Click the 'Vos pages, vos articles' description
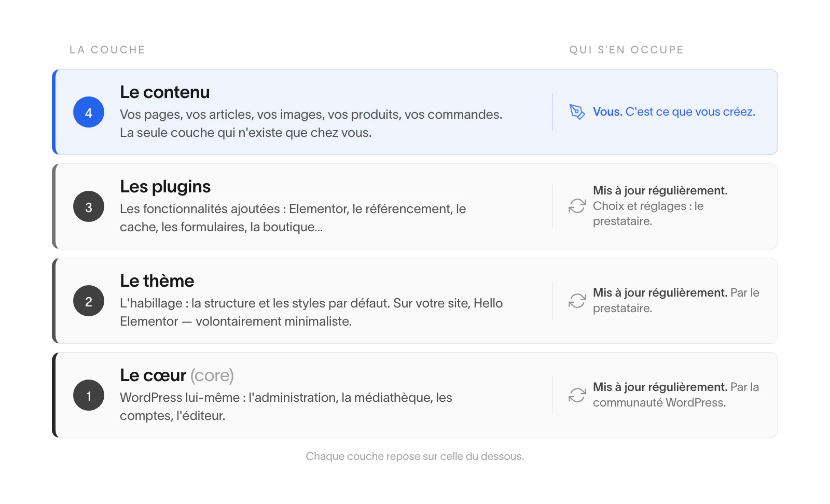Viewport: 830px width, 504px height. (311, 123)
